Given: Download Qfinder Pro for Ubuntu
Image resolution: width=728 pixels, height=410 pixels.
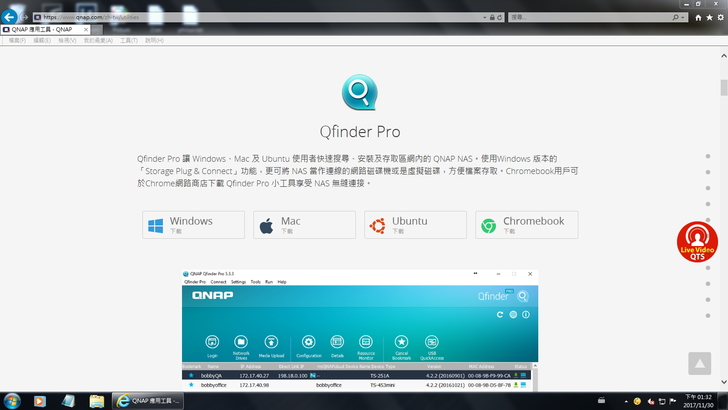Looking at the screenshot, I should click(416, 225).
